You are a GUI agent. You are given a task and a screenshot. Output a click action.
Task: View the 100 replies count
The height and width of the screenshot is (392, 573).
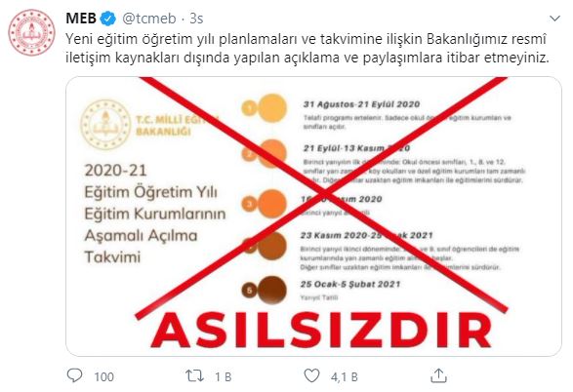coord(104,376)
